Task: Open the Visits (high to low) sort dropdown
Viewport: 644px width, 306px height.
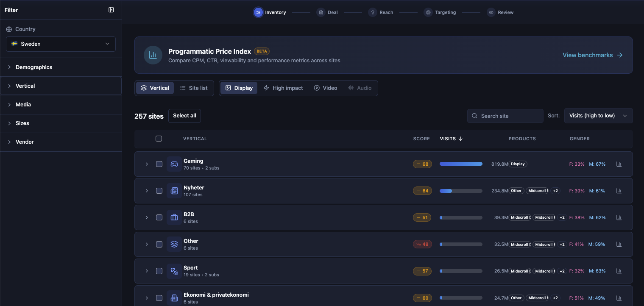Action: (598, 116)
